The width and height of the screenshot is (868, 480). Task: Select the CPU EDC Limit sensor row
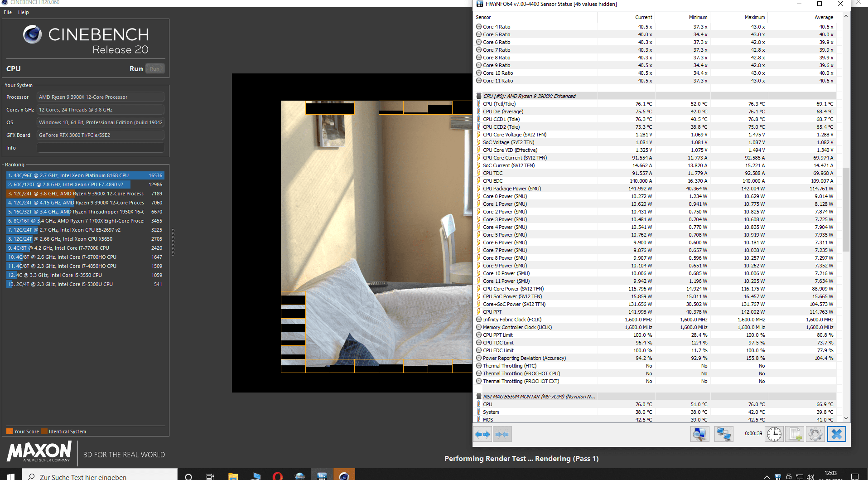coord(655,350)
